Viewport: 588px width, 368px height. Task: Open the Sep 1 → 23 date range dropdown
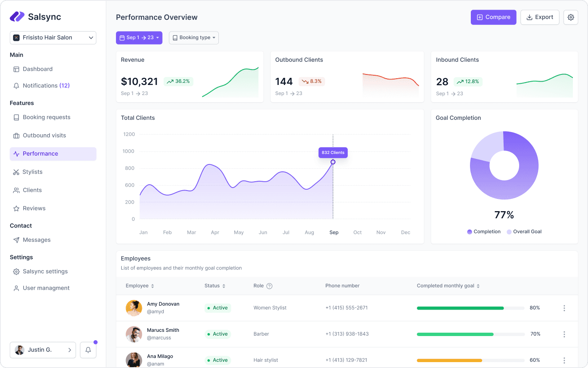point(139,37)
